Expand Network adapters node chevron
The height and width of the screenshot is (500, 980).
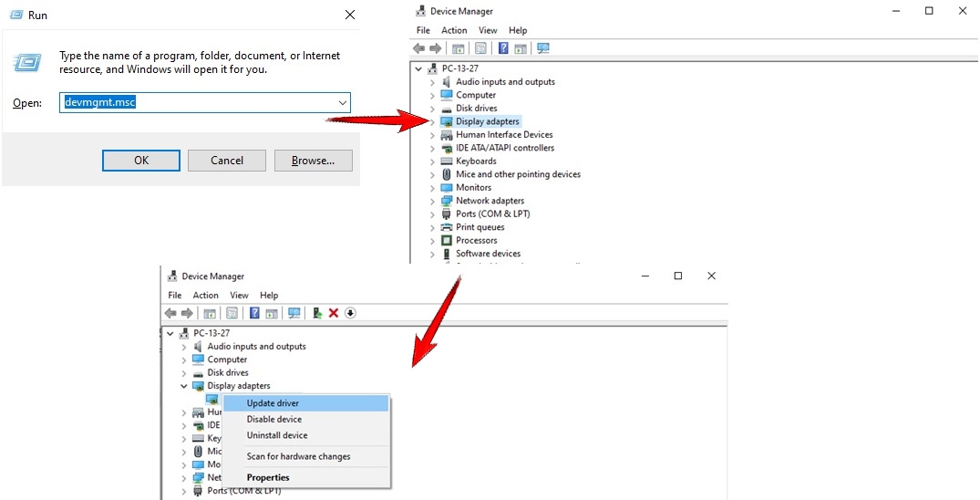tap(432, 201)
